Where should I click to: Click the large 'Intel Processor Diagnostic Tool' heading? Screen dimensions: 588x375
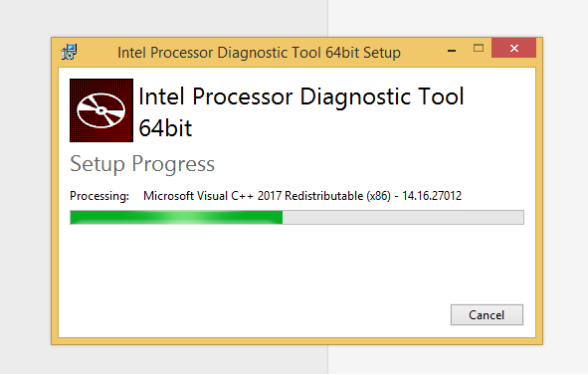click(x=301, y=96)
